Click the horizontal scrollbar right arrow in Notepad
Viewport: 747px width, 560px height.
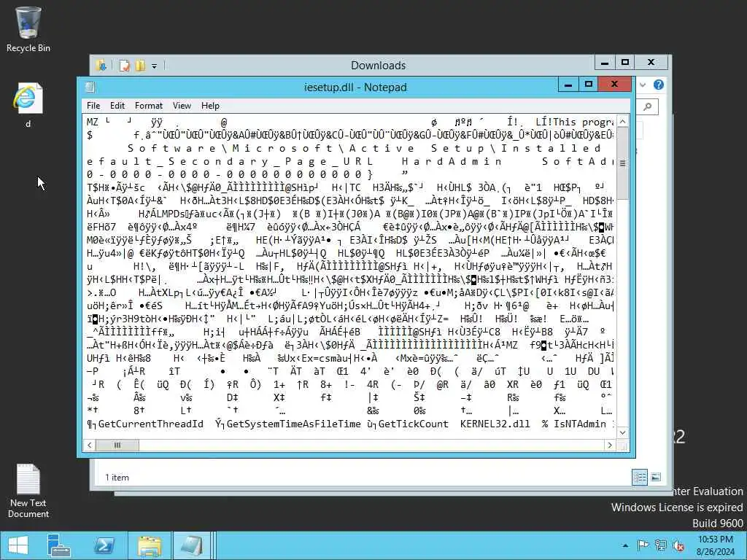click(x=610, y=446)
